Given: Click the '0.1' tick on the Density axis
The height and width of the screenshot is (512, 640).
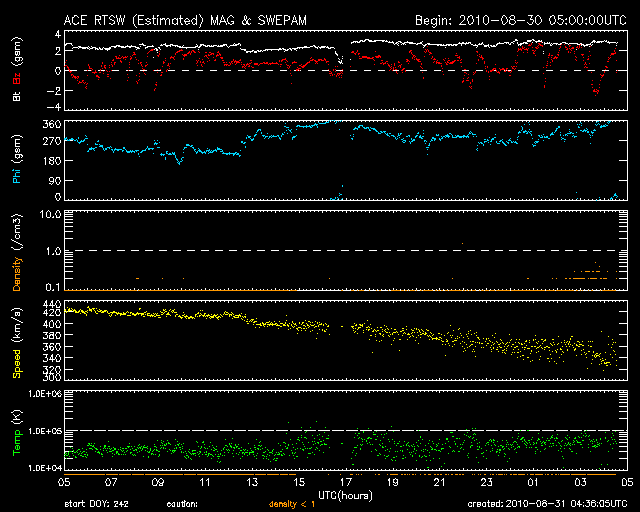Looking at the screenshot, I should 53,287.
